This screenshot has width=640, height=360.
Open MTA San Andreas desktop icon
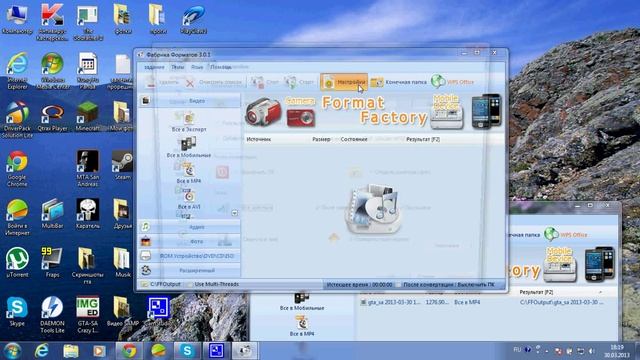point(88,169)
